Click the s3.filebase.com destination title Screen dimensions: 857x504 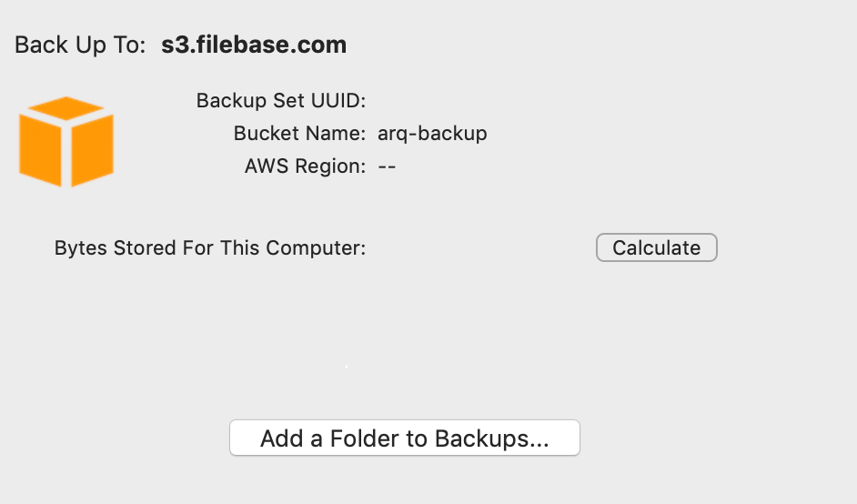tap(254, 45)
